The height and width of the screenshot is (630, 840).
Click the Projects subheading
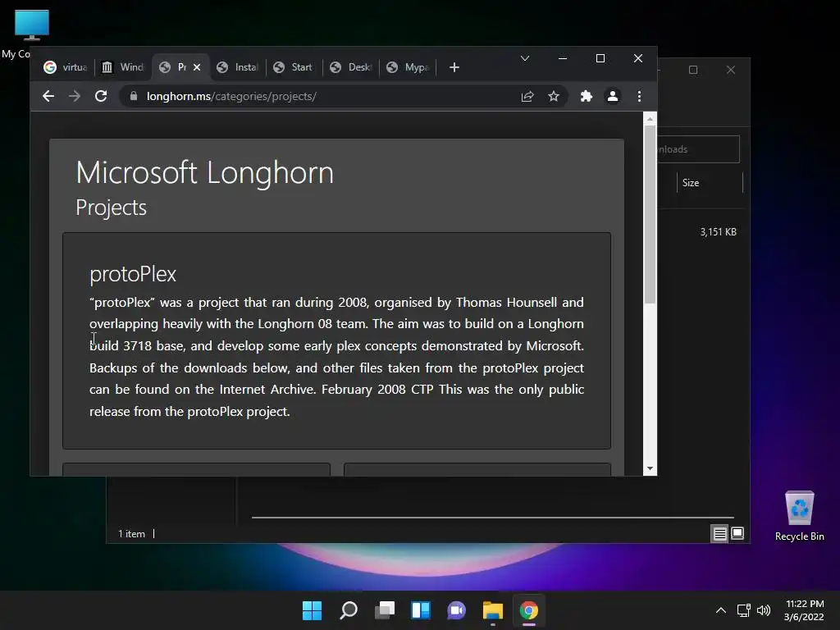pyautogui.click(x=111, y=208)
